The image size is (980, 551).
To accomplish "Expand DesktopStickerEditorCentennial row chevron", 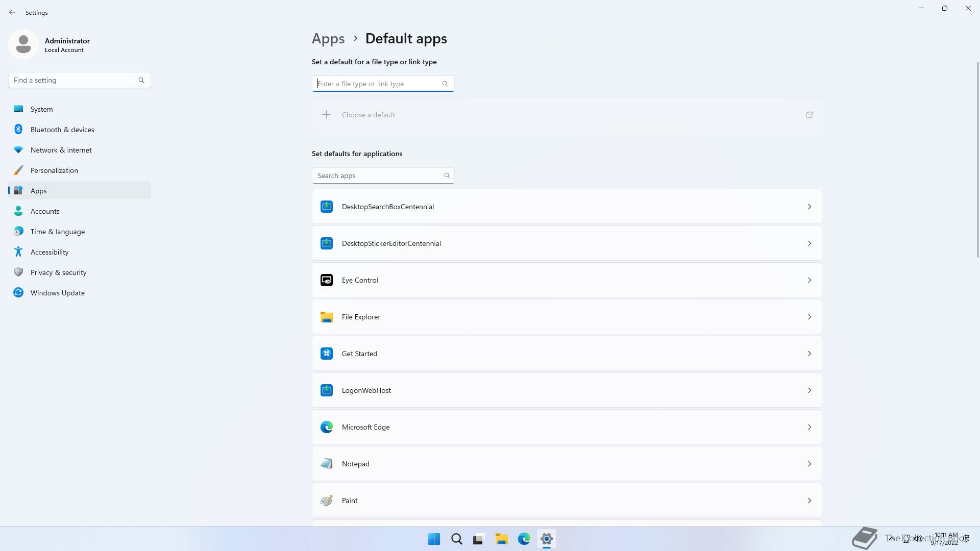I will 810,243.
